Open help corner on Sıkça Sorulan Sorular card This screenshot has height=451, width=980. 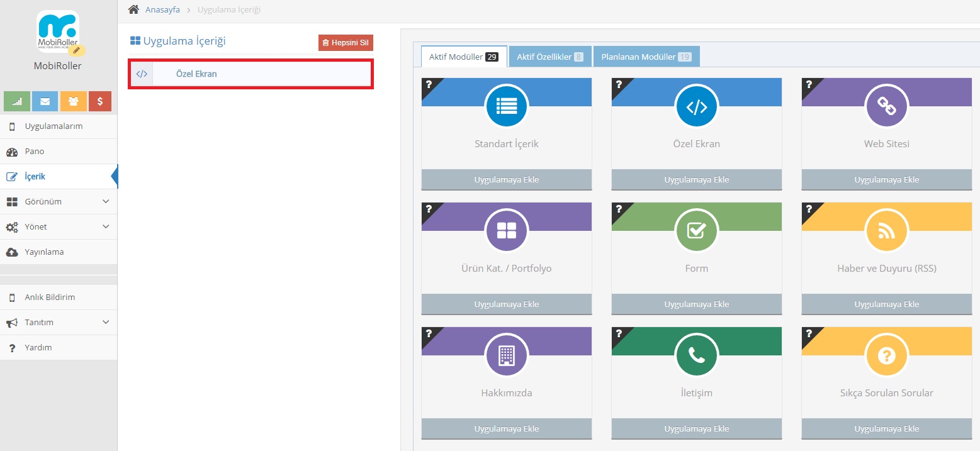pyautogui.click(x=809, y=333)
